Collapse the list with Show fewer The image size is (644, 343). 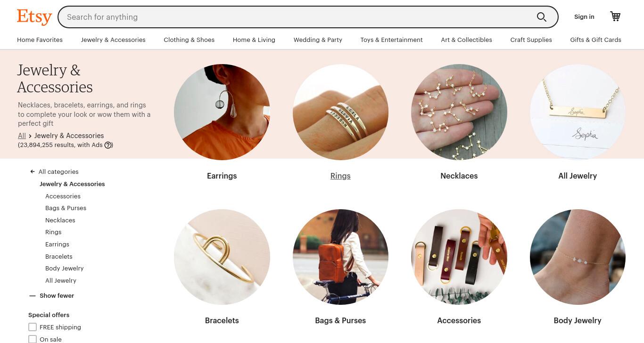click(x=57, y=296)
